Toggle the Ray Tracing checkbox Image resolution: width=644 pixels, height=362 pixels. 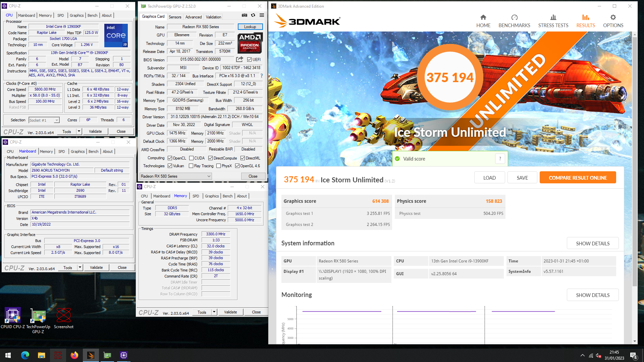click(x=191, y=166)
